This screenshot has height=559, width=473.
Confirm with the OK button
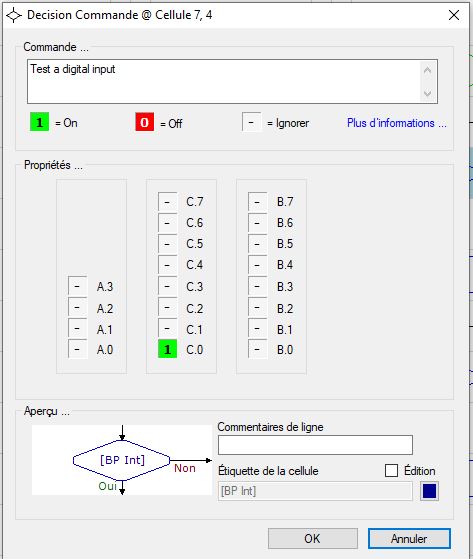[x=313, y=538]
